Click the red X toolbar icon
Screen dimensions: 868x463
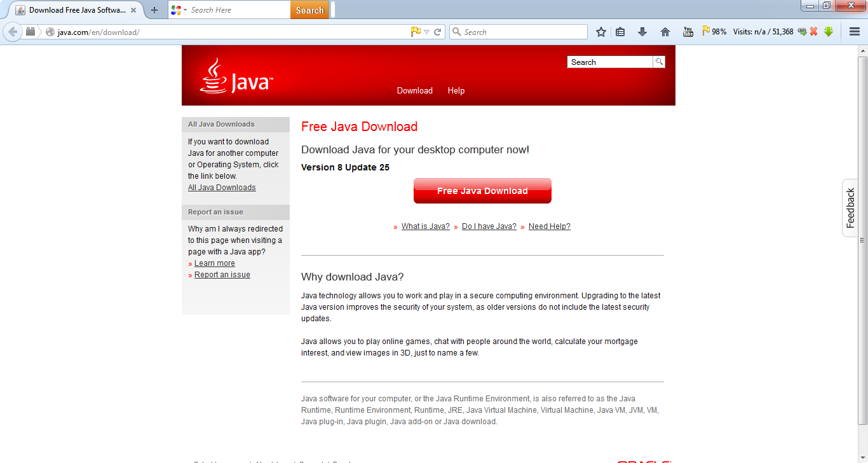tap(814, 32)
